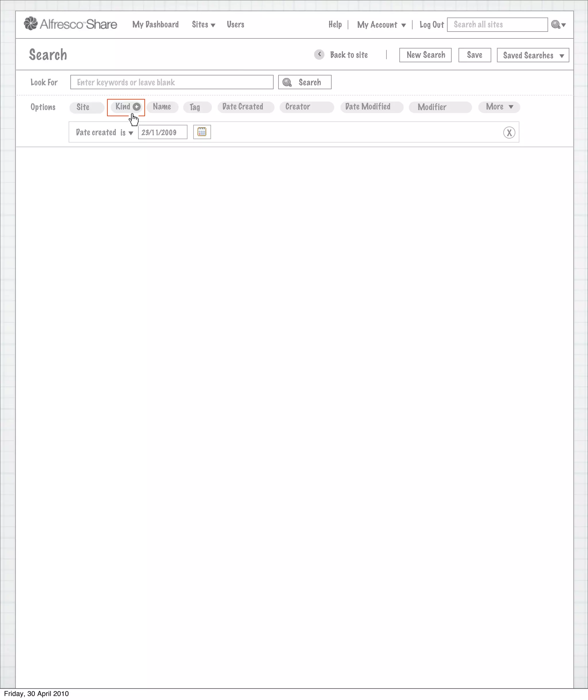Click the header search magnifier icon

pyautogui.click(x=555, y=25)
